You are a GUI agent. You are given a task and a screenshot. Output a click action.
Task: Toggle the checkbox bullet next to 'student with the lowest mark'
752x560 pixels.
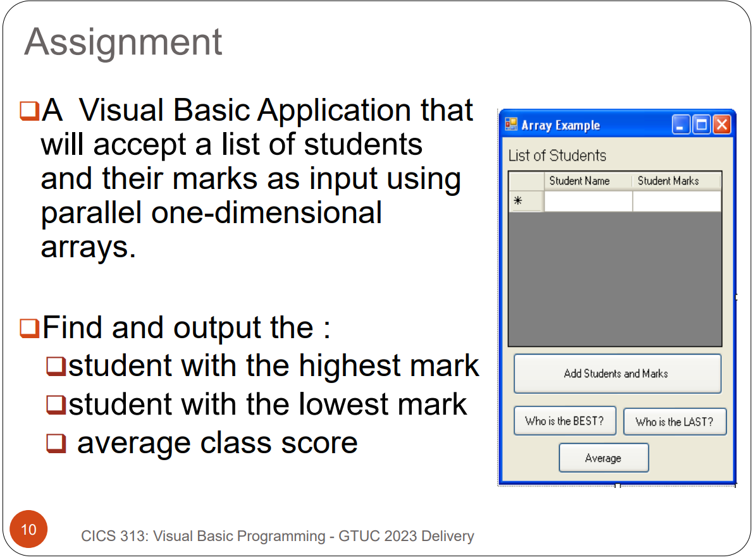58,403
